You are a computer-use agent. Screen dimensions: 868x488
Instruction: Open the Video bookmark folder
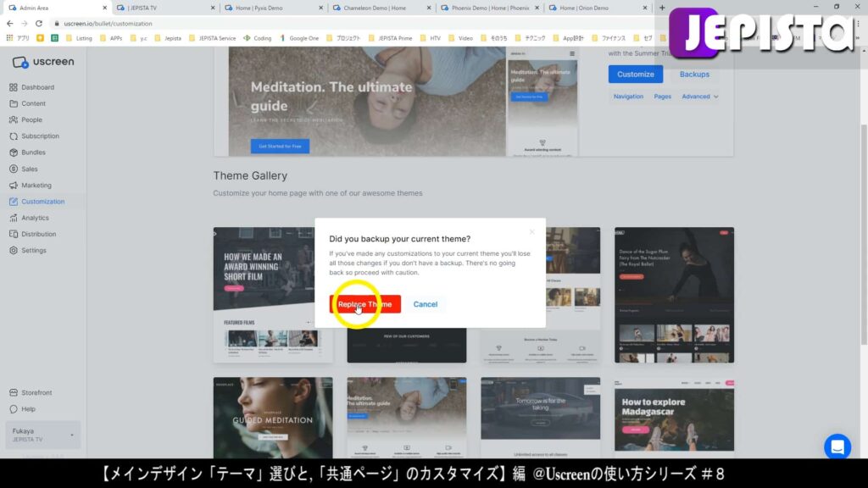[x=460, y=38]
